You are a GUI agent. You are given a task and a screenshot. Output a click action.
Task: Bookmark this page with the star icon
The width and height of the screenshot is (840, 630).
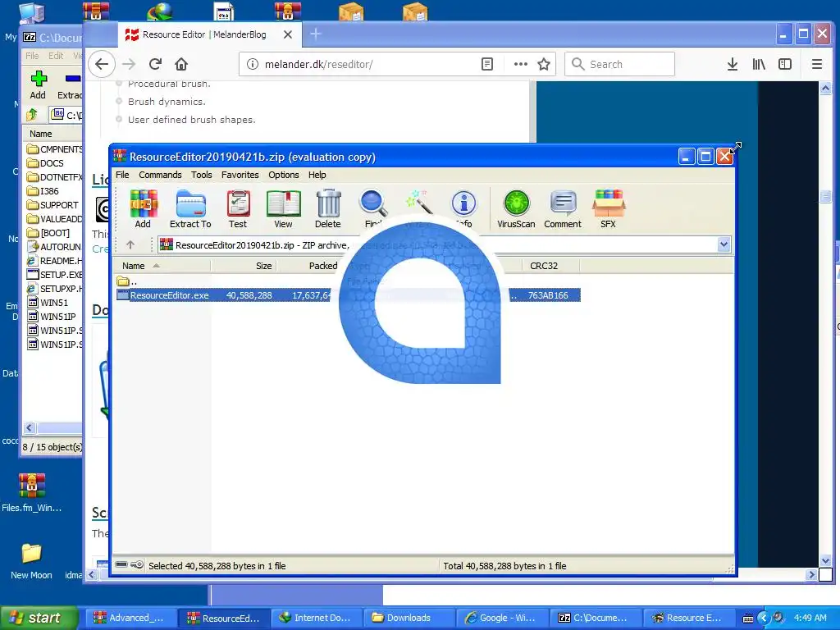[544, 64]
